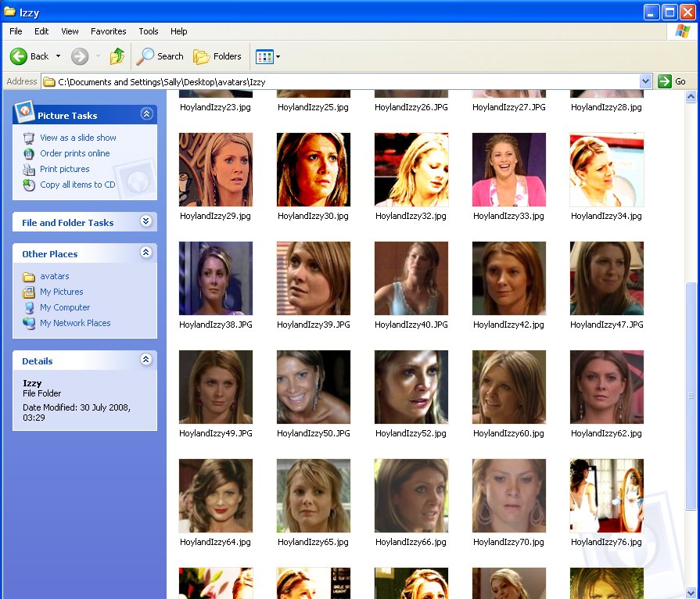Click the Print pictures printer icon
700x599 pixels.
(x=29, y=169)
